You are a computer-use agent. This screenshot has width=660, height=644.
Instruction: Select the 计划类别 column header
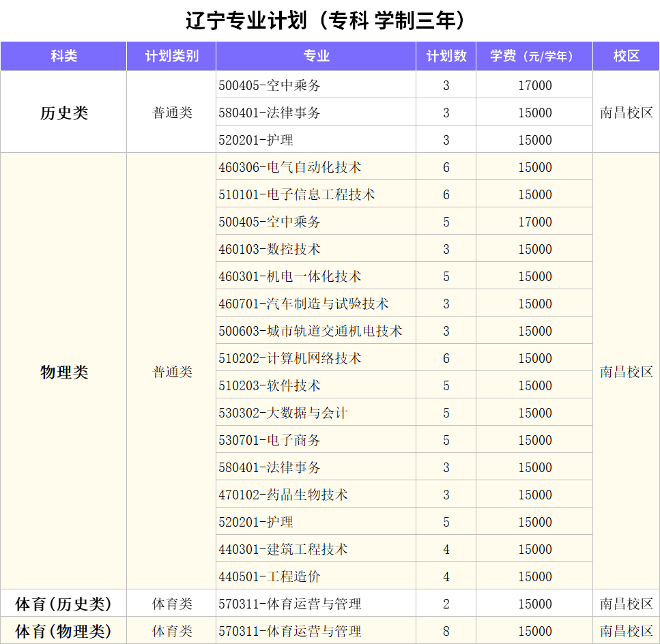point(171,56)
